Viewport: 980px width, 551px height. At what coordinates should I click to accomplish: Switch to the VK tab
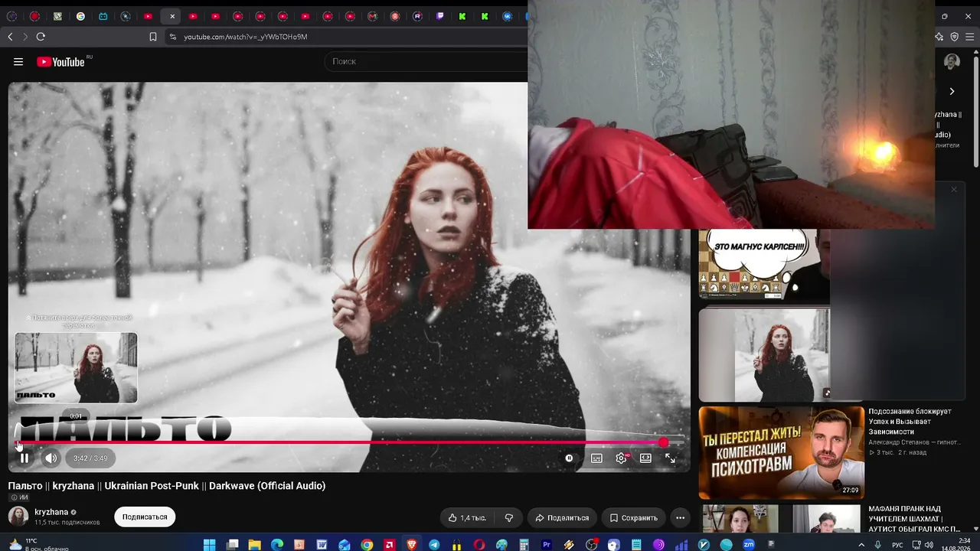(508, 16)
